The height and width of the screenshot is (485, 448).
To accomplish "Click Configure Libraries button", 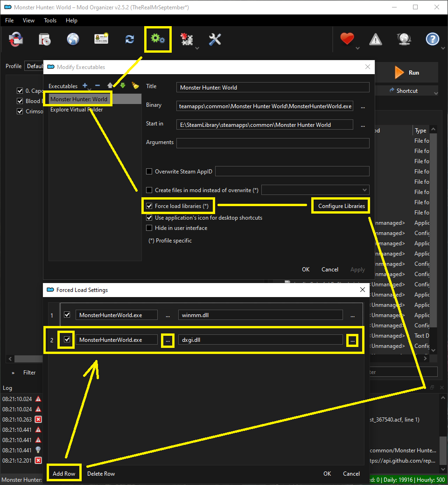I will pyautogui.click(x=342, y=206).
